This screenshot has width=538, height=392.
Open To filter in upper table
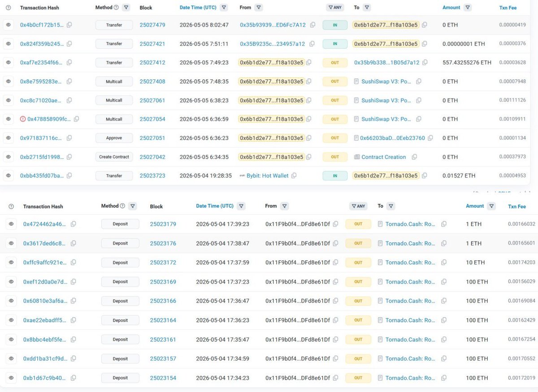pyautogui.click(x=367, y=8)
